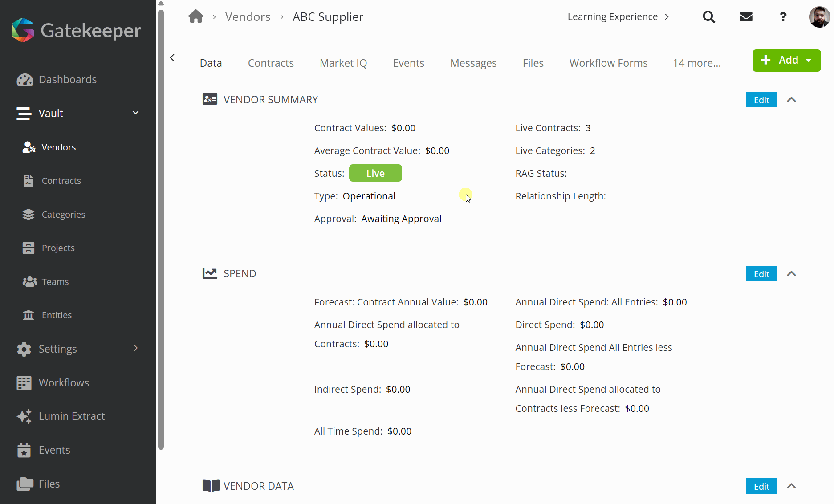Collapse the Vendor Summary section
Image resolution: width=834 pixels, height=504 pixels.
point(791,100)
